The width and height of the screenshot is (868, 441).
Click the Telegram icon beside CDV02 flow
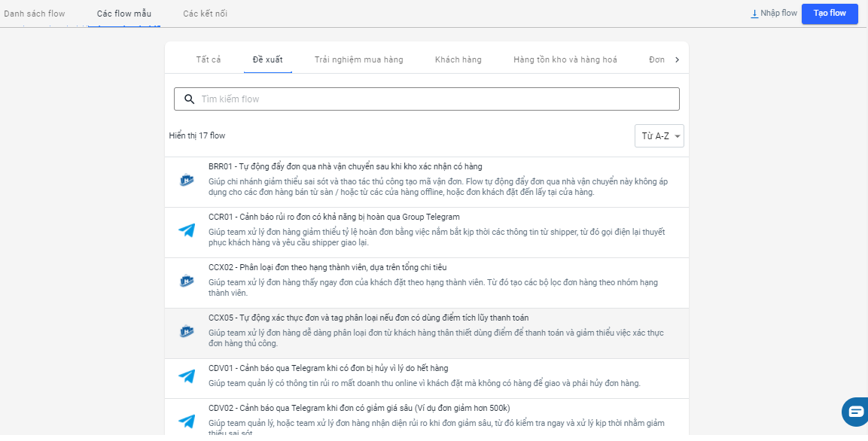click(x=187, y=421)
